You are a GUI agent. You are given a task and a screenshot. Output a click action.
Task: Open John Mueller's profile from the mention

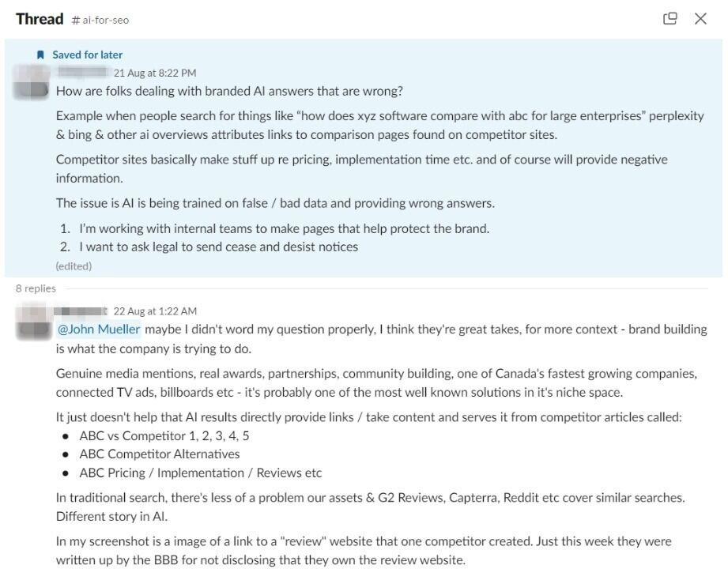point(98,329)
